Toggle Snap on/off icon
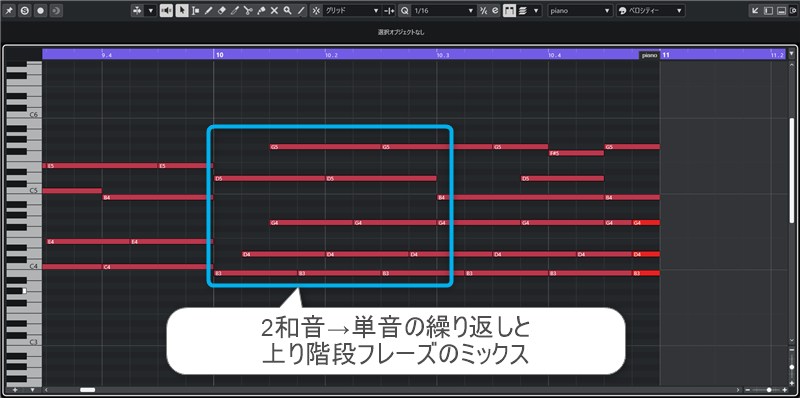This screenshot has width=800, height=398. coord(316,11)
